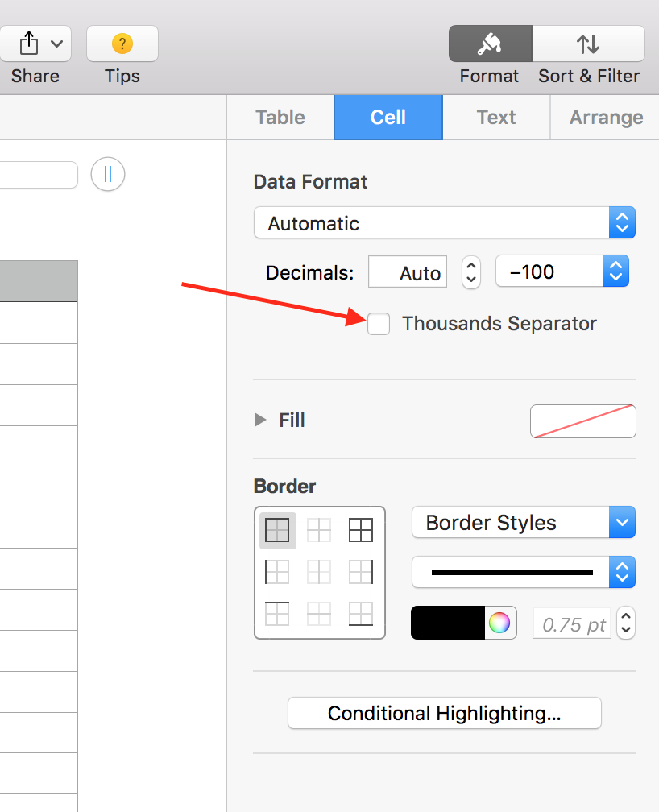This screenshot has width=659, height=812.
Task: Open Sort & Filter panel
Action: (588, 43)
